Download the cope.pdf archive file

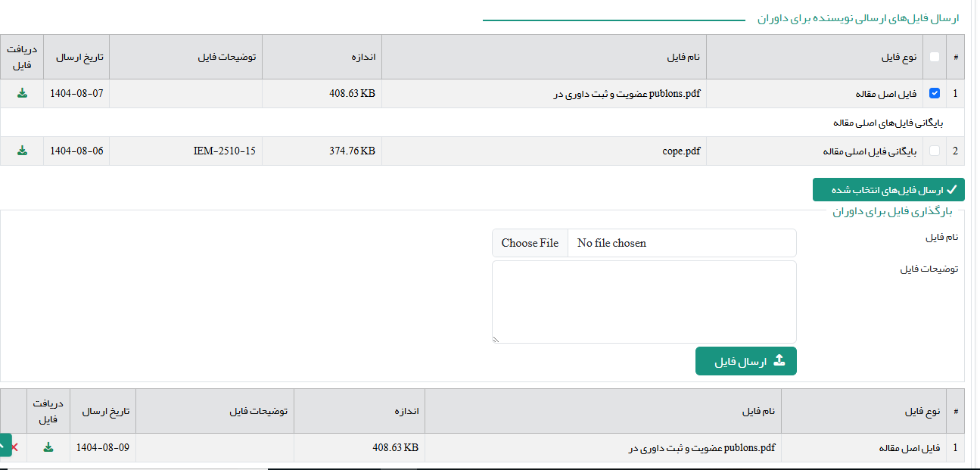click(22, 151)
